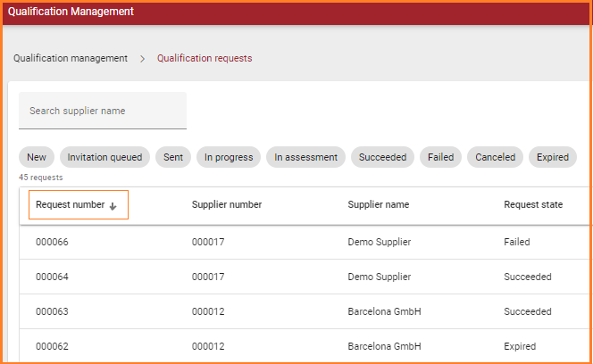Toggle the Sent filter chip
Image resolution: width=593 pixels, height=364 pixels.
(x=173, y=157)
